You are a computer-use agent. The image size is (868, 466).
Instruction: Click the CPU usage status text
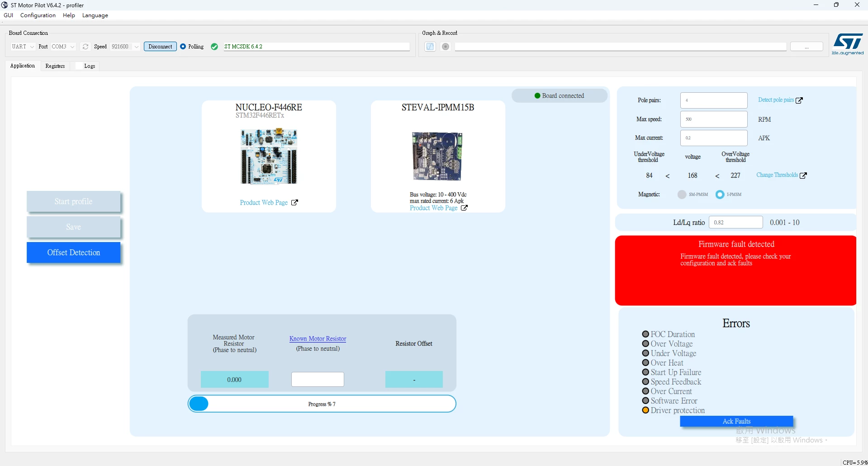[x=855, y=462]
